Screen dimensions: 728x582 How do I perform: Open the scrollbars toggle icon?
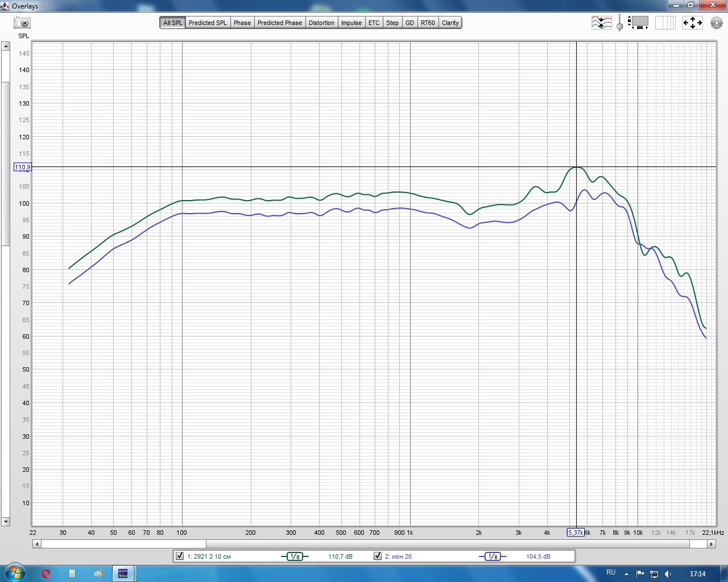[639, 23]
